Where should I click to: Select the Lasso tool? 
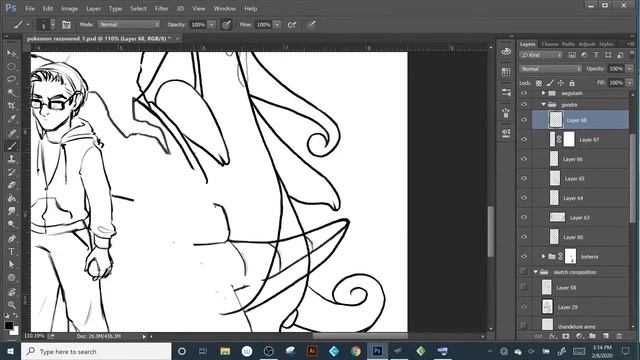click(x=11, y=80)
